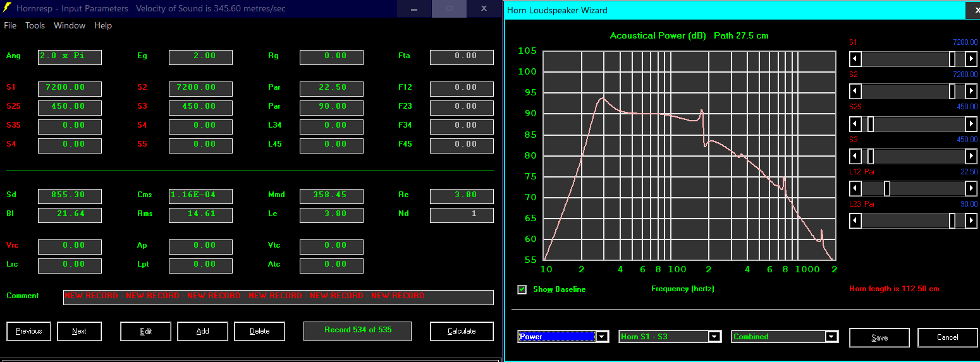
Task: Click the Edit button
Action: click(x=145, y=331)
